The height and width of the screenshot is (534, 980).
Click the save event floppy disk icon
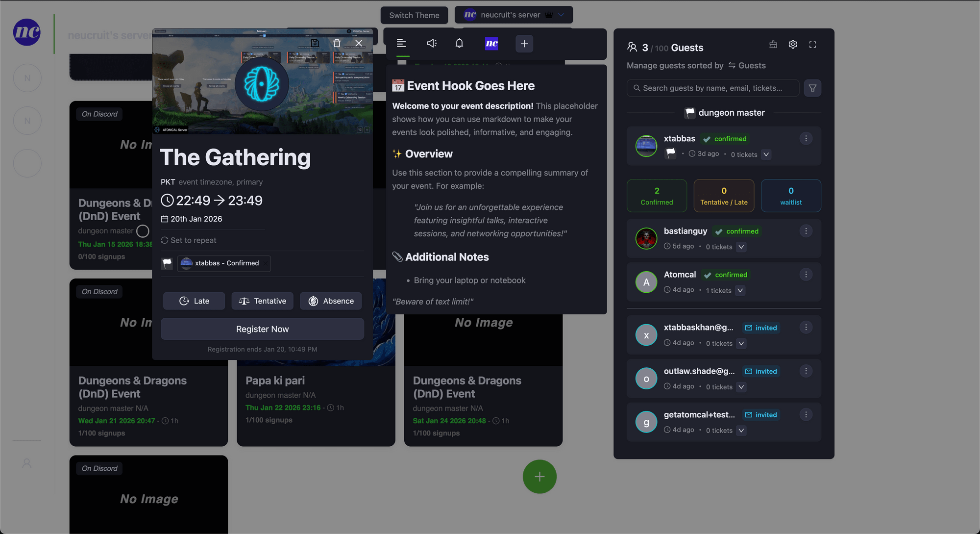tap(315, 43)
